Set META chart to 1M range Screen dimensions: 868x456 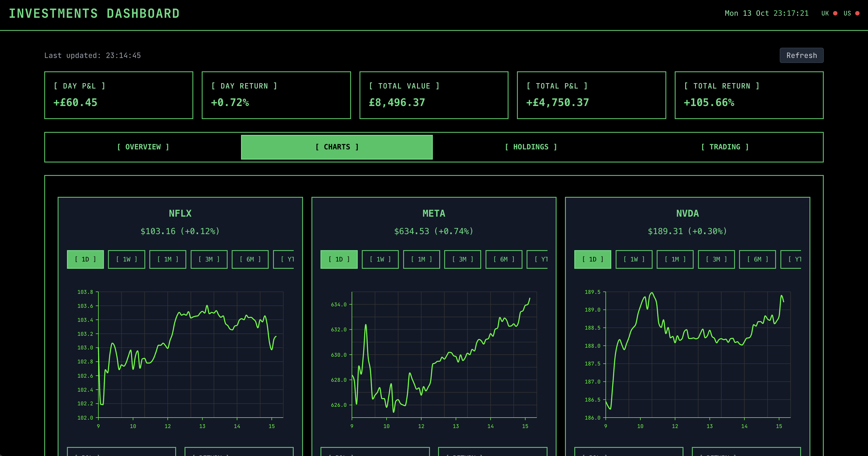pos(421,259)
